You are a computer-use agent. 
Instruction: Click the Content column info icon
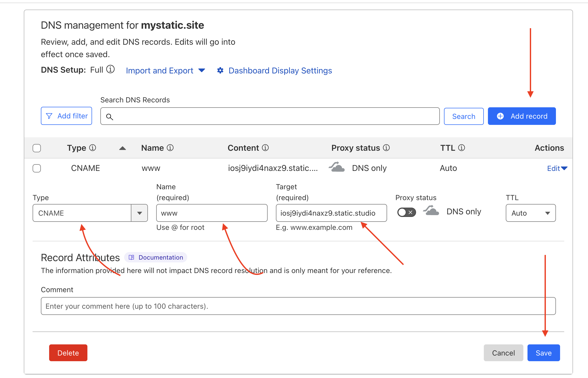(x=265, y=148)
